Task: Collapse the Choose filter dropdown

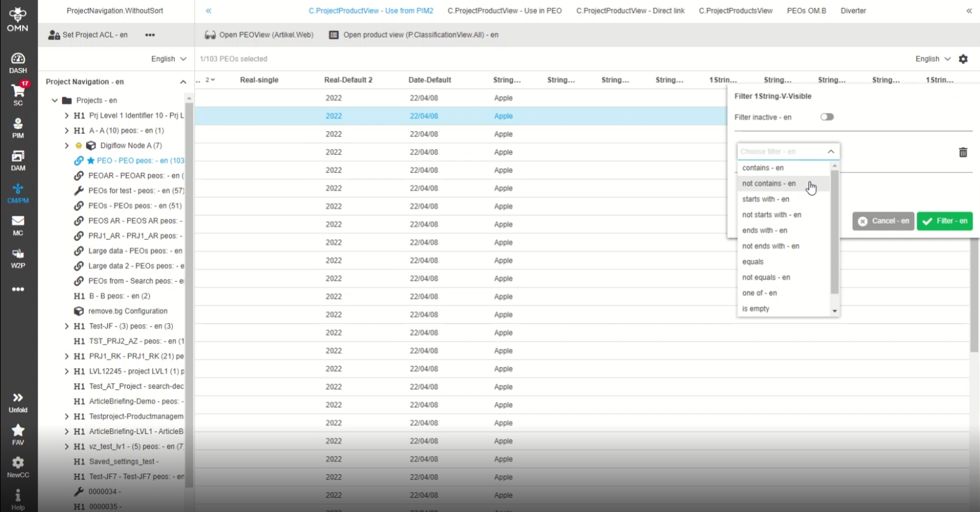Action: 831,152
